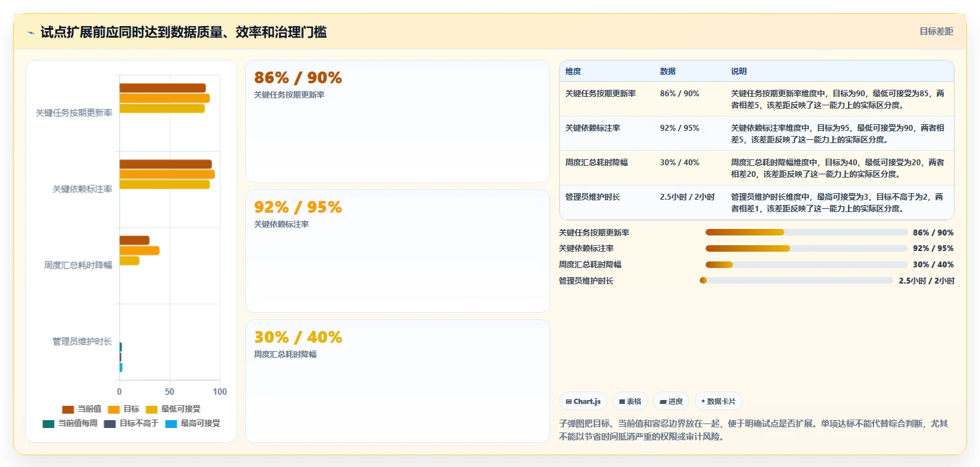The width and height of the screenshot is (980, 467).
Task: Toggle the 当前值 legend item
Action: click(81, 409)
